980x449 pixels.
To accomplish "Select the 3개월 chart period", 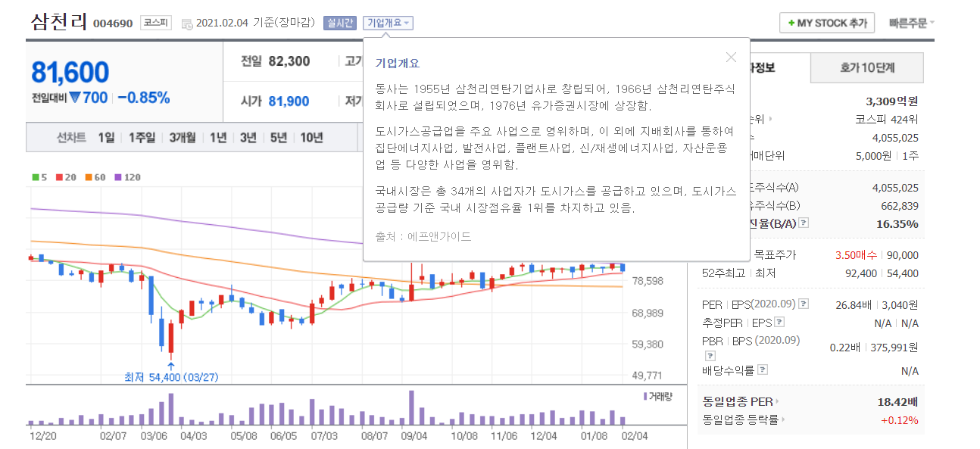I will (x=183, y=138).
